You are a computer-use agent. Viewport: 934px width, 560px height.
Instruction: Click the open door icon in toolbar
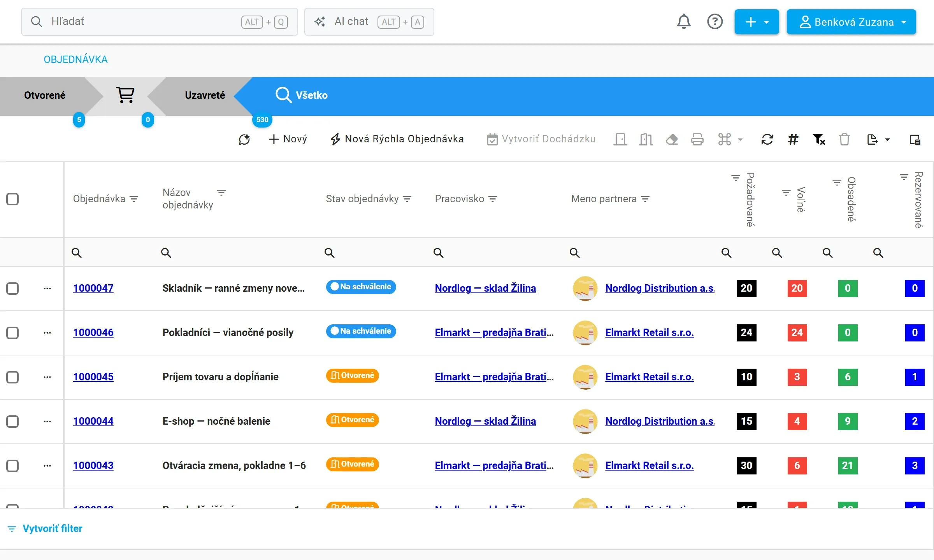point(646,139)
